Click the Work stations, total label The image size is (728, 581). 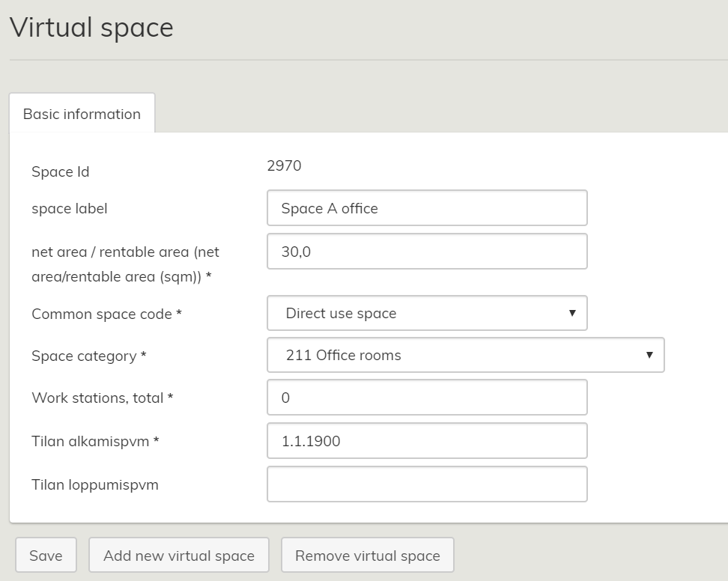pyautogui.click(x=102, y=398)
